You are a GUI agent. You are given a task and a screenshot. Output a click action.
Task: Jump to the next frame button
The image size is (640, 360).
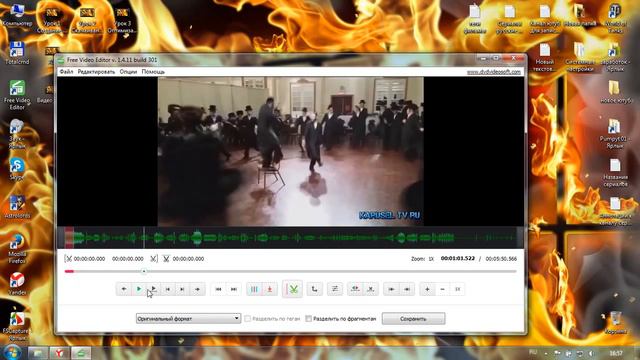tap(182, 289)
